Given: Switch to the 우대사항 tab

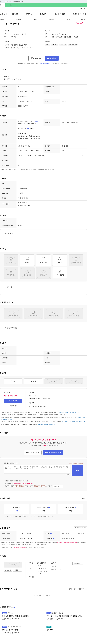Looking at the screenshot, I should tap(35, 19).
